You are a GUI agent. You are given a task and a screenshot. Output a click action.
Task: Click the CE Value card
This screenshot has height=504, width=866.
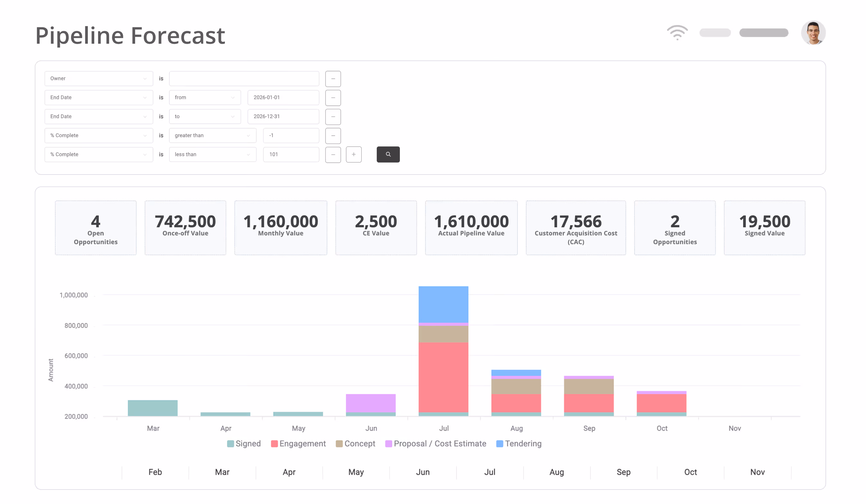coord(376,228)
